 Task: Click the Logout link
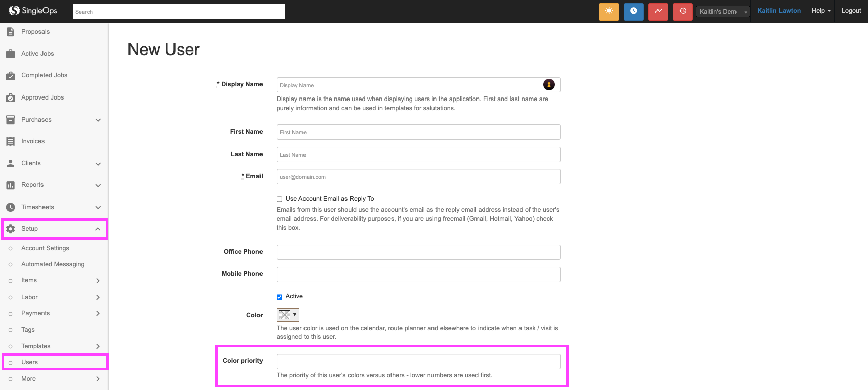click(851, 11)
